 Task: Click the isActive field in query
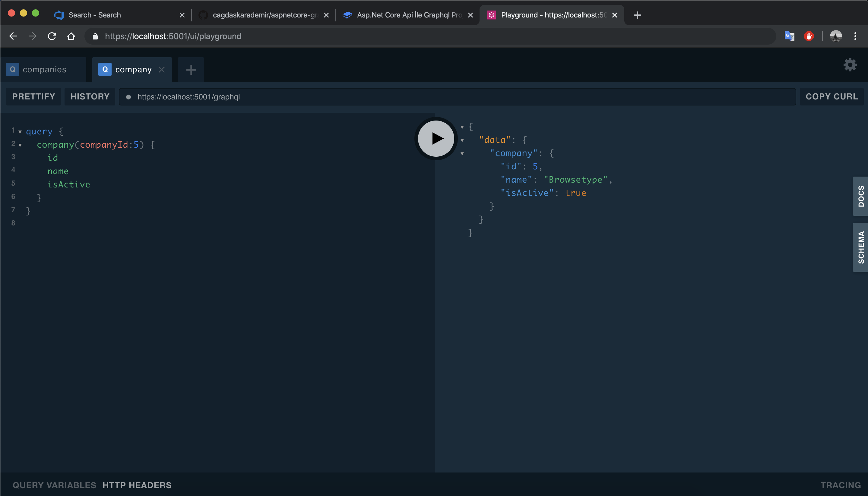[x=69, y=184]
